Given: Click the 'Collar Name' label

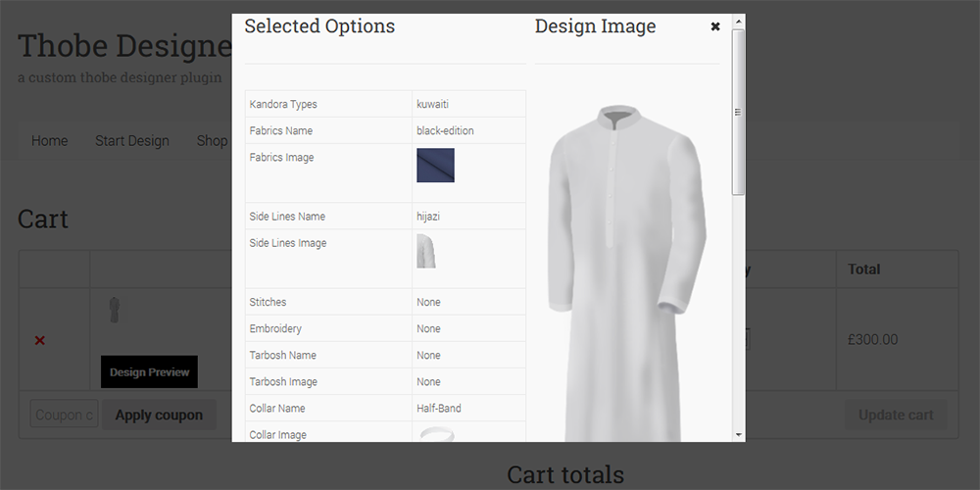Looking at the screenshot, I should 277,408.
